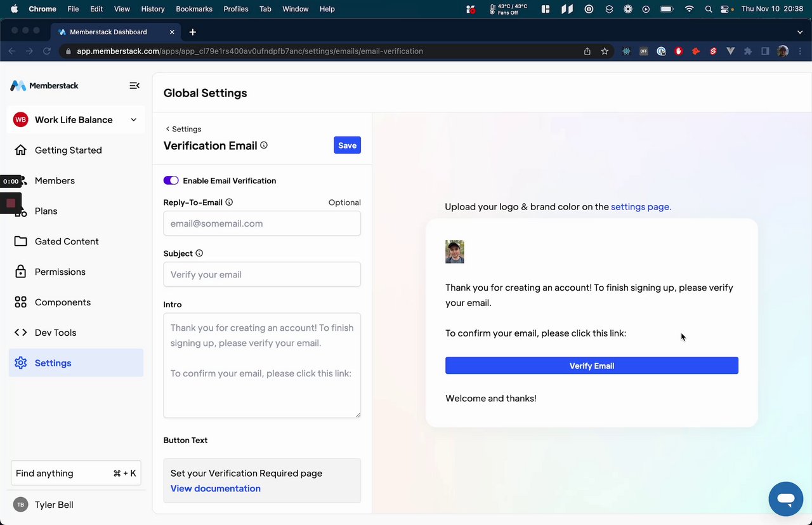
Task: Toggle Enable Email Verification switch
Action: coord(171,181)
